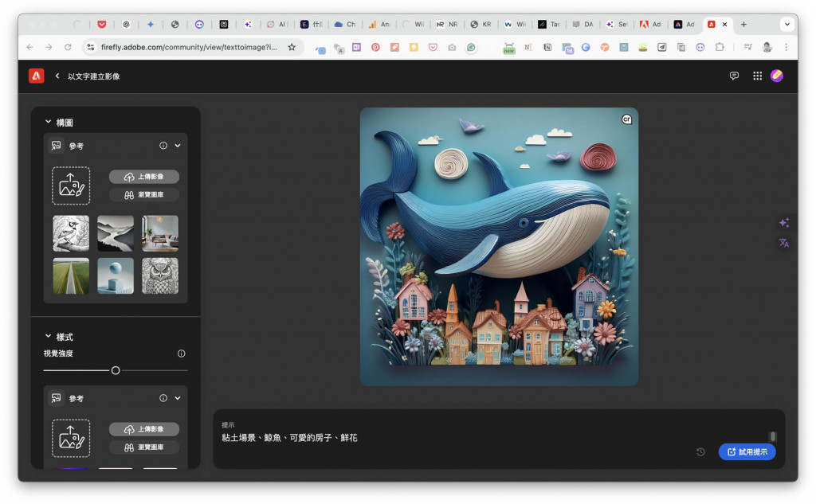
Task: Click the info icon next to 視覺強度
Action: point(181,354)
